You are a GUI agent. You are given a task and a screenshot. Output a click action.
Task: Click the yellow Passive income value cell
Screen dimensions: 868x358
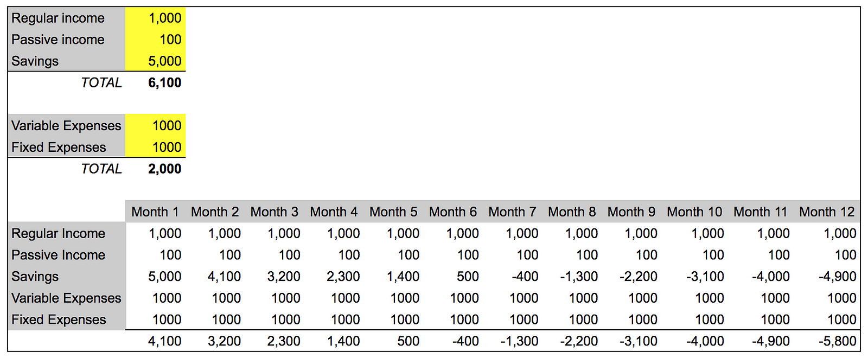tap(156, 40)
